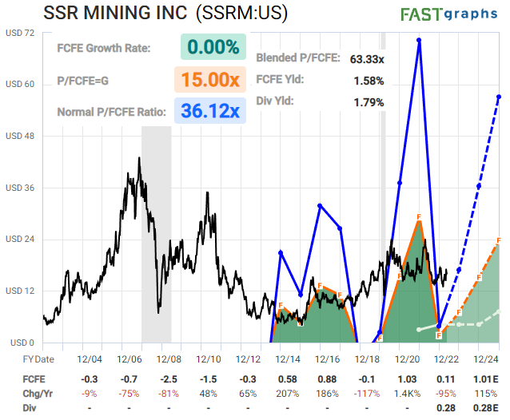Click the USD 24 axis label
The image size is (510, 420).
click(20, 239)
